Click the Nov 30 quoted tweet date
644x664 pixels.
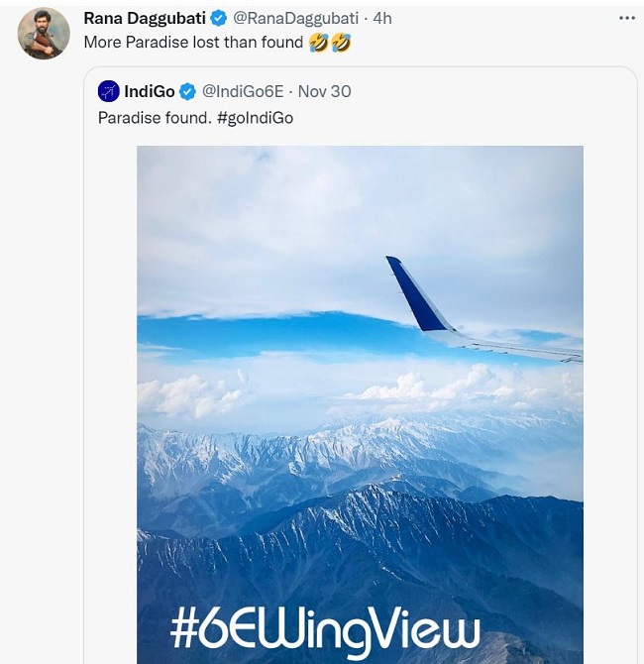[324, 91]
